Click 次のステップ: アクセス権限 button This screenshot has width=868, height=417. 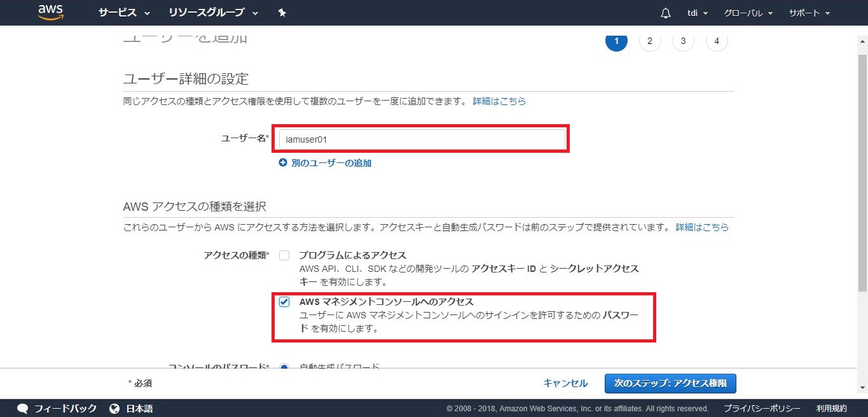tap(670, 383)
